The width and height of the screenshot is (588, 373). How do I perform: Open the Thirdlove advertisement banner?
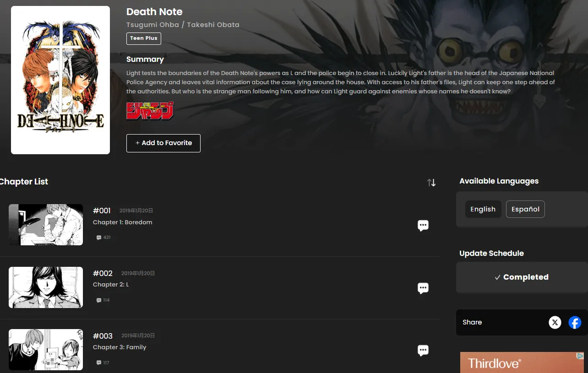pos(522,362)
